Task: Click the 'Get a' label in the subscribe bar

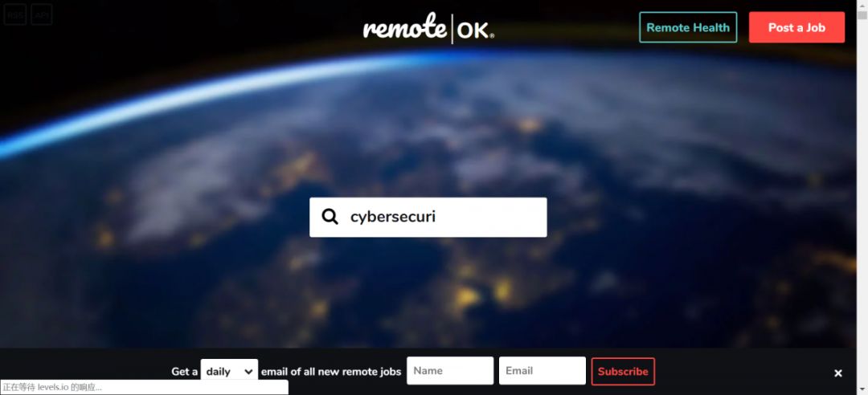Action: coord(184,371)
